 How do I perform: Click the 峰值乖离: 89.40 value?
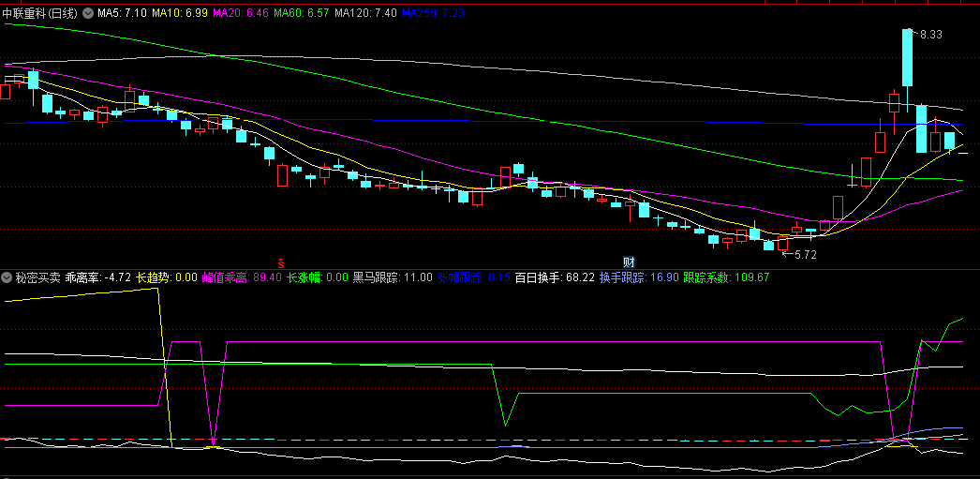pyautogui.click(x=242, y=277)
